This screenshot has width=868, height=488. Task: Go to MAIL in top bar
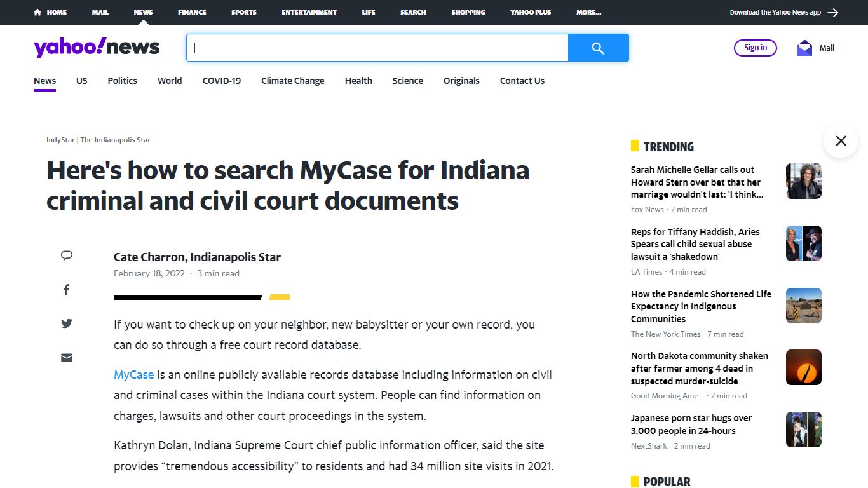pos(100,12)
